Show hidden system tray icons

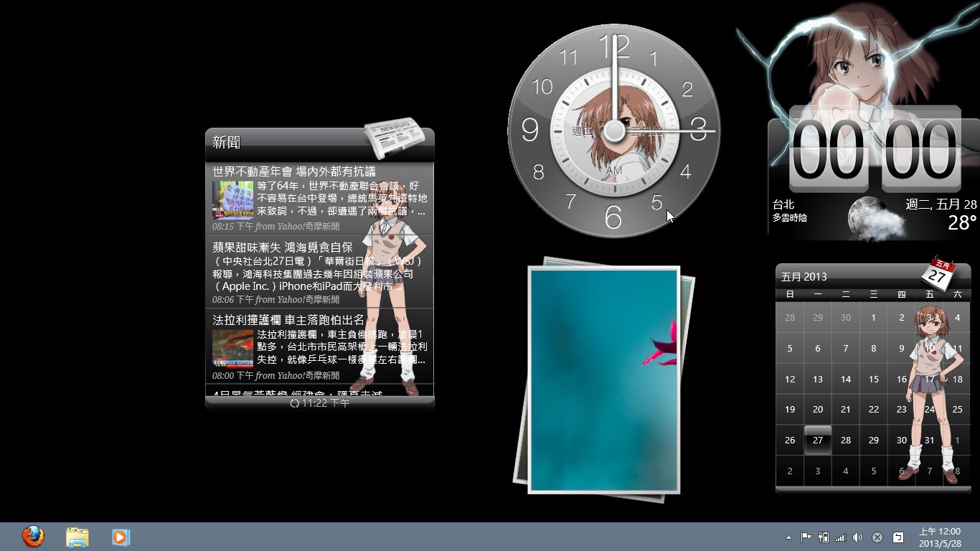point(789,537)
